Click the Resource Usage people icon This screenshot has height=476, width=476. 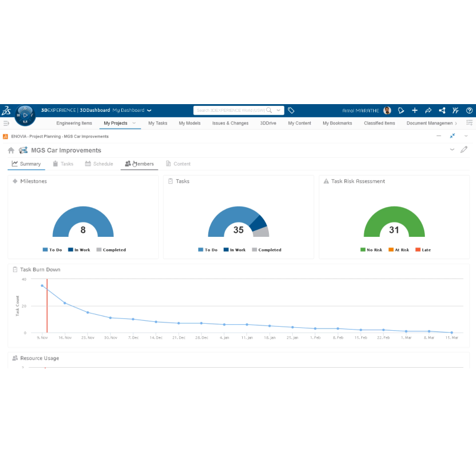[15, 358]
